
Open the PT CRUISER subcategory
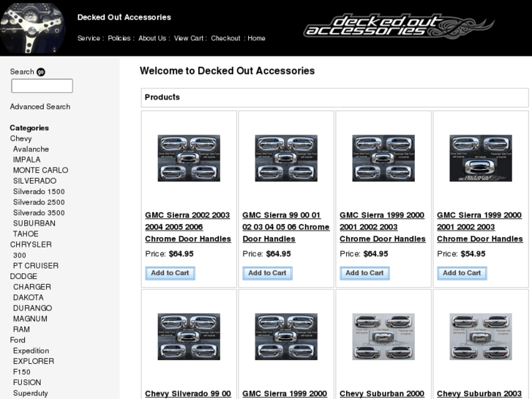[x=36, y=266]
